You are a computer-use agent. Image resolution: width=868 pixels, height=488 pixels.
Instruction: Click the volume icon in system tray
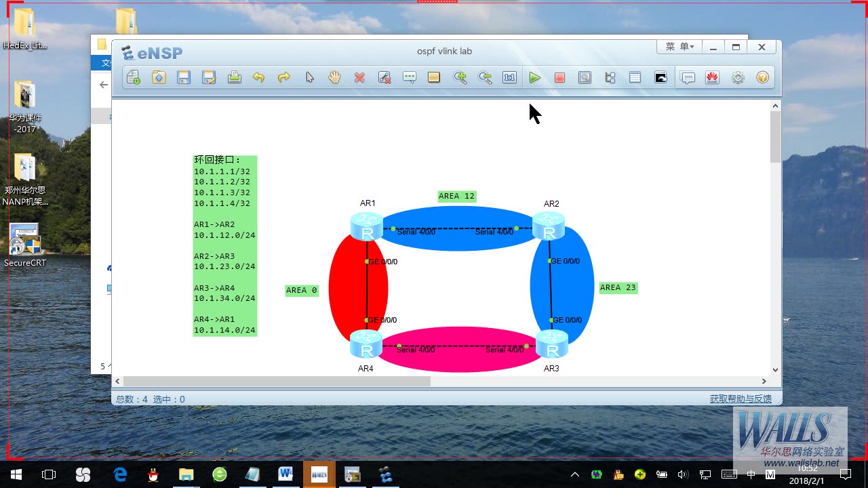click(x=683, y=474)
